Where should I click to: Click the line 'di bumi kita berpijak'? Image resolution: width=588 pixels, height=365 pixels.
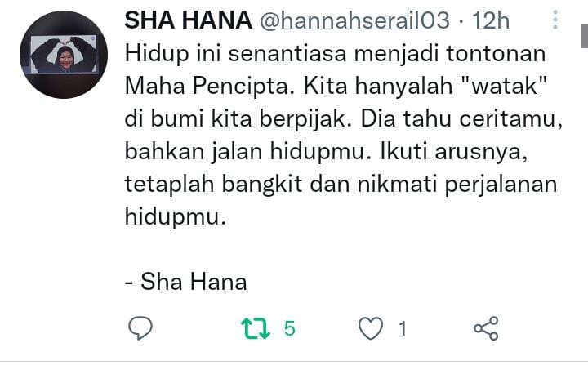click(x=238, y=119)
